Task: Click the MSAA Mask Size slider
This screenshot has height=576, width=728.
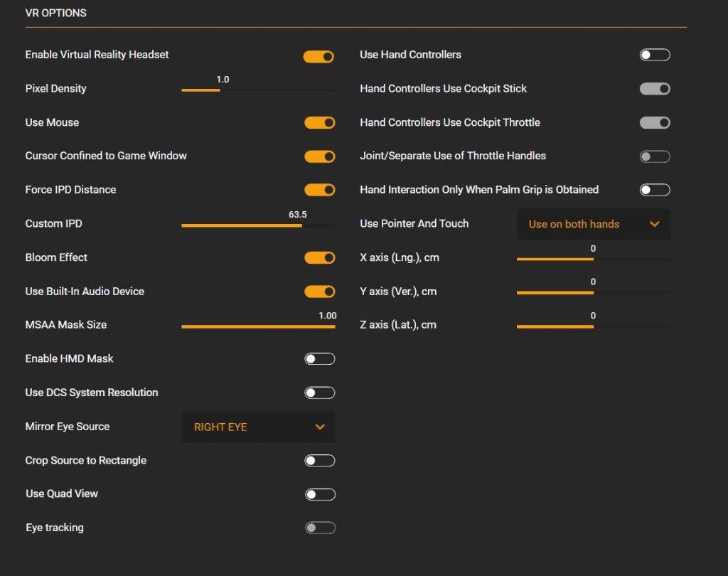Action: coord(258,326)
